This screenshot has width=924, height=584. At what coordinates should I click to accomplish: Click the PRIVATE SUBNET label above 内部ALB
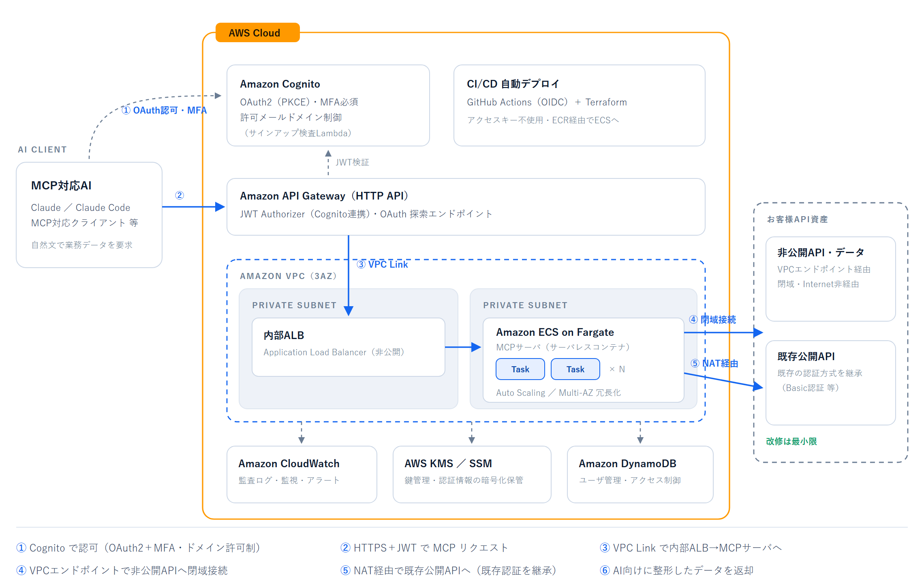click(x=294, y=305)
